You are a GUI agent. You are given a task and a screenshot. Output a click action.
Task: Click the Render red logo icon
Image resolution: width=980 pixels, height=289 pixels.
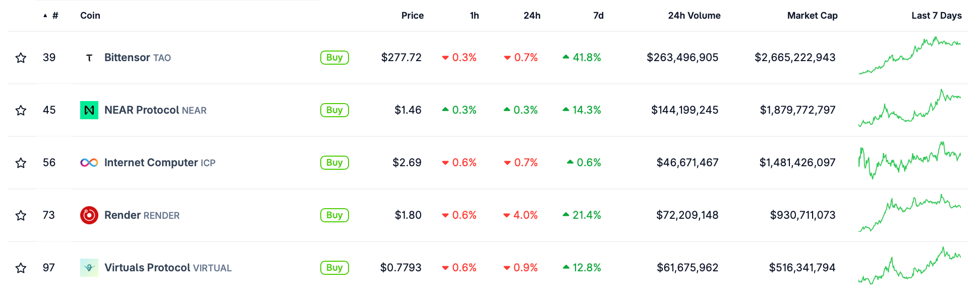(89, 215)
